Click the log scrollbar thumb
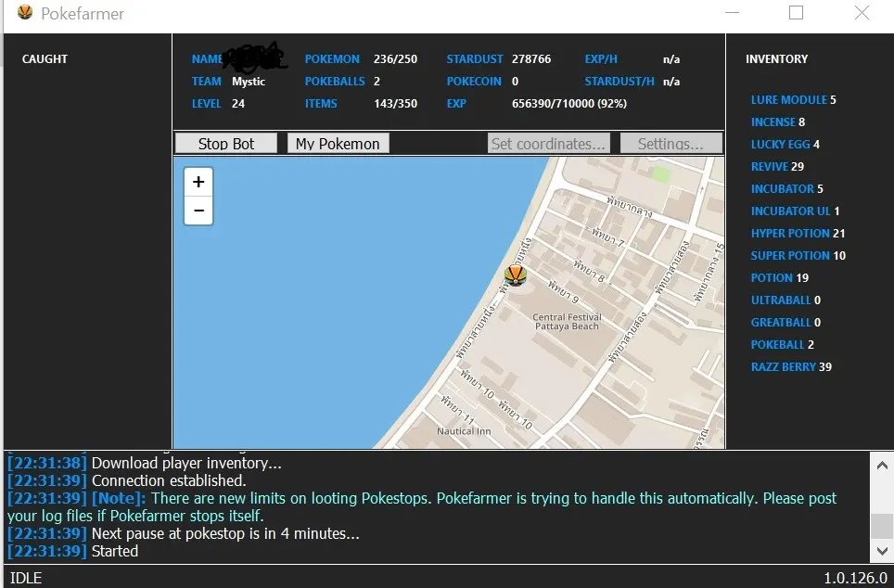The height and width of the screenshot is (588, 894). [882, 525]
